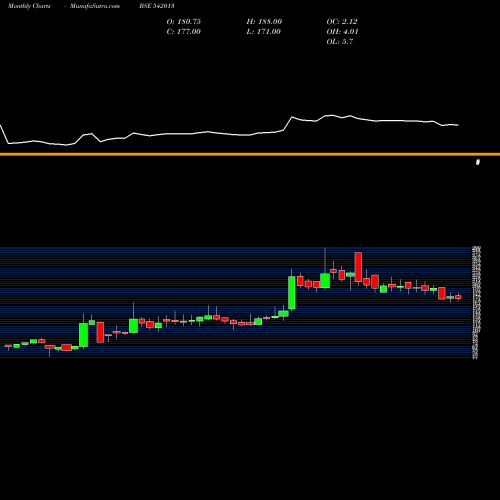500x500 pixels.
Task: Click the MunafaSutra.com label
Action: (95, 6)
